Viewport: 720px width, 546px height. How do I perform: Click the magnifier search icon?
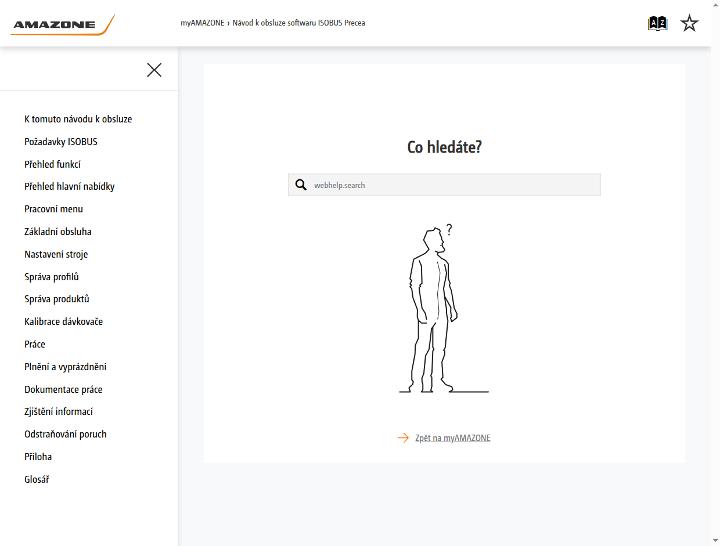(x=301, y=185)
